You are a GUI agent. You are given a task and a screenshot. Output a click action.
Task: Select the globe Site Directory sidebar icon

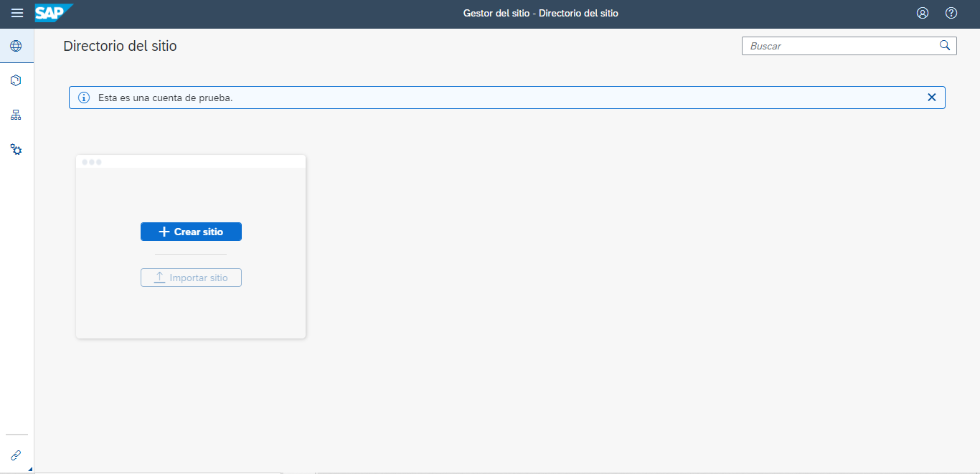(x=16, y=46)
